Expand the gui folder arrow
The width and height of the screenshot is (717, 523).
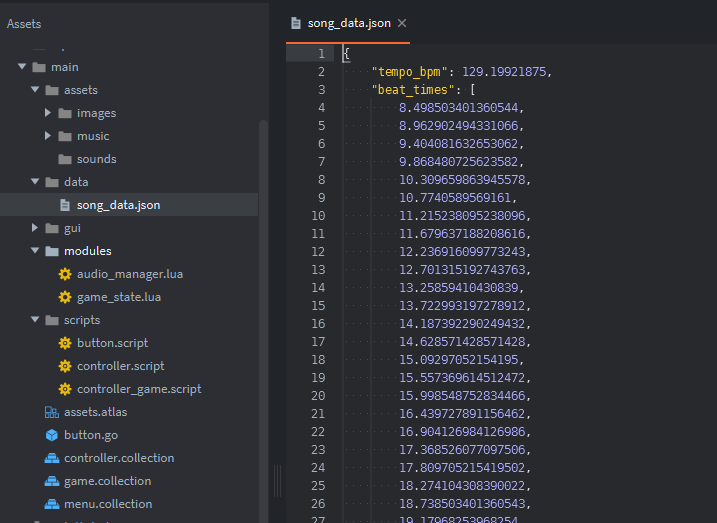(x=35, y=228)
